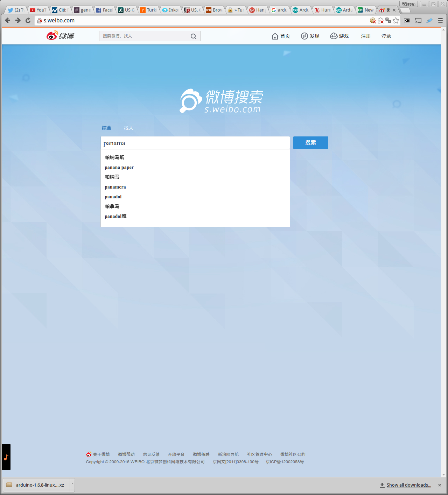The width and height of the screenshot is (448, 495).
Task: Focus the main search field containing 'panama'
Action: (195, 143)
